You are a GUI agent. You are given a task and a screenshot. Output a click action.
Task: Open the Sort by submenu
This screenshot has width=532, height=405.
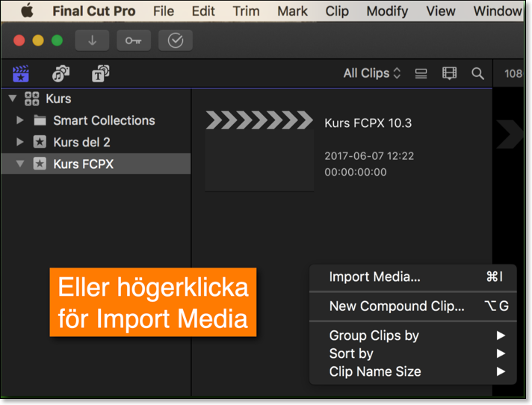(413, 353)
